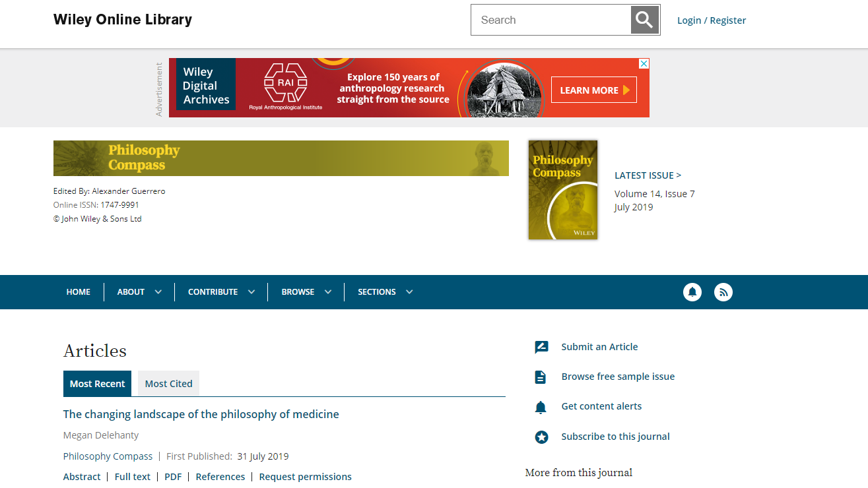
Task: Click the 31 July 2019 publication date
Action: coord(263,456)
